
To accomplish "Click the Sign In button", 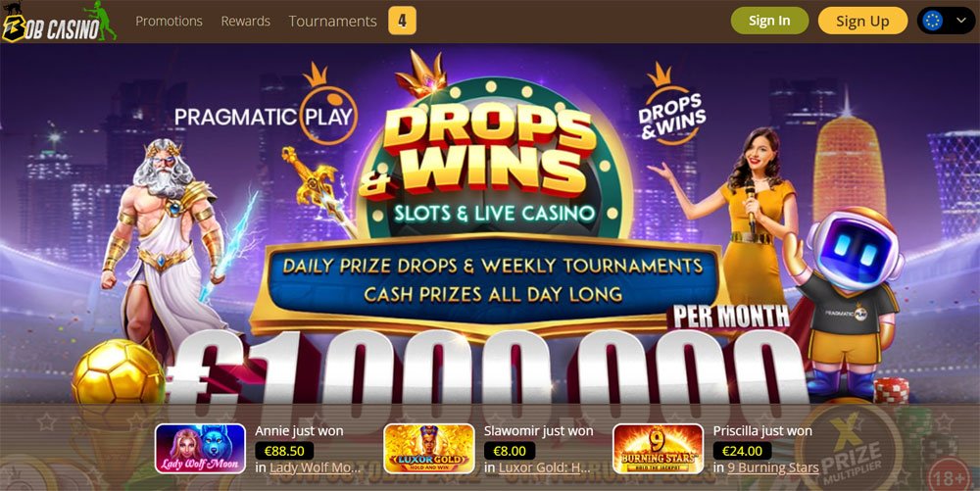I will point(769,21).
